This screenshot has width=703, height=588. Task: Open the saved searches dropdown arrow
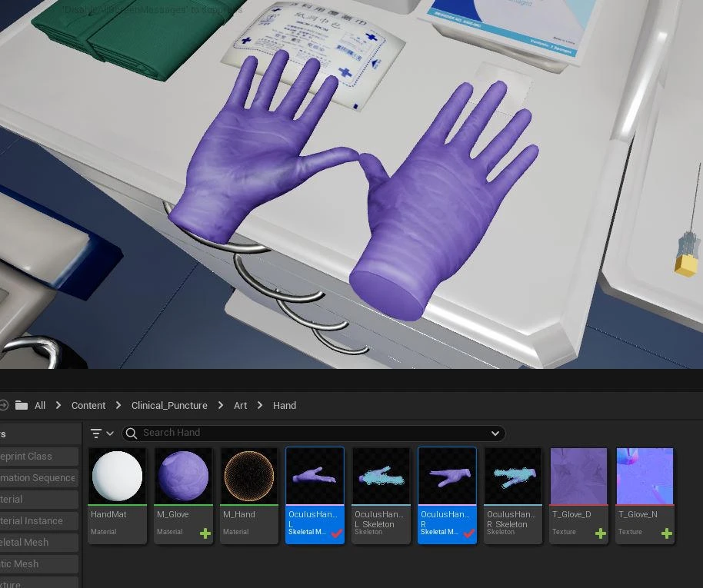[495, 434]
